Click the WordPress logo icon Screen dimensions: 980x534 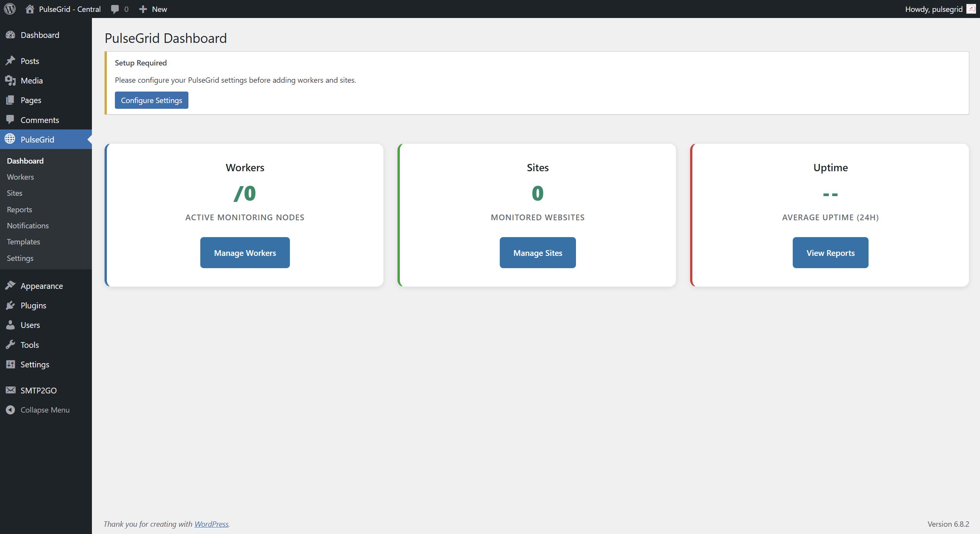10,9
